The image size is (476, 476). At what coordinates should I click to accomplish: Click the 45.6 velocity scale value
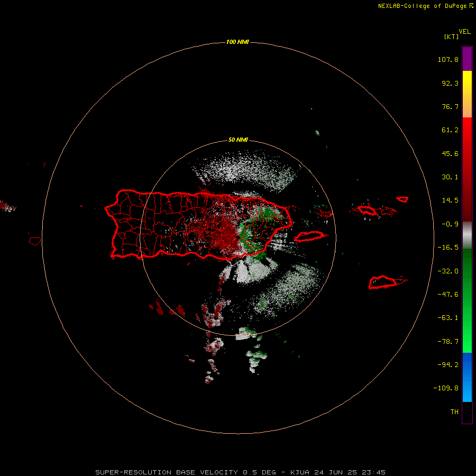pyautogui.click(x=450, y=153)
